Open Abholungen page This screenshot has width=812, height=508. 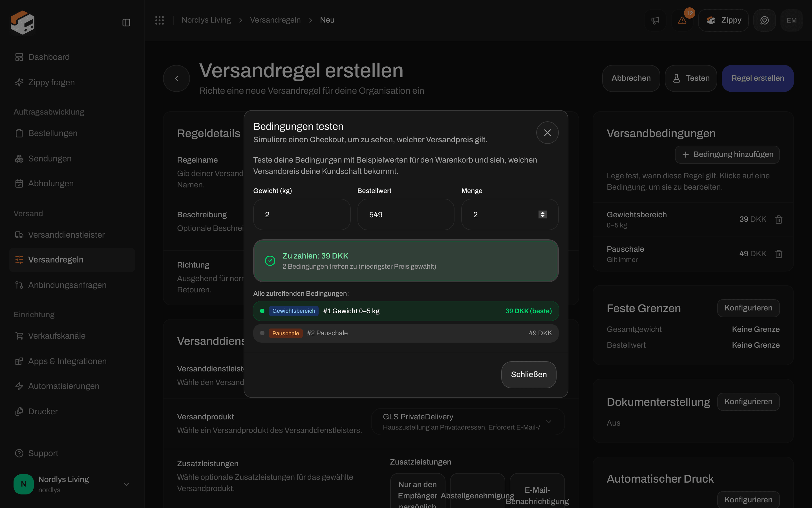point(72,183)
